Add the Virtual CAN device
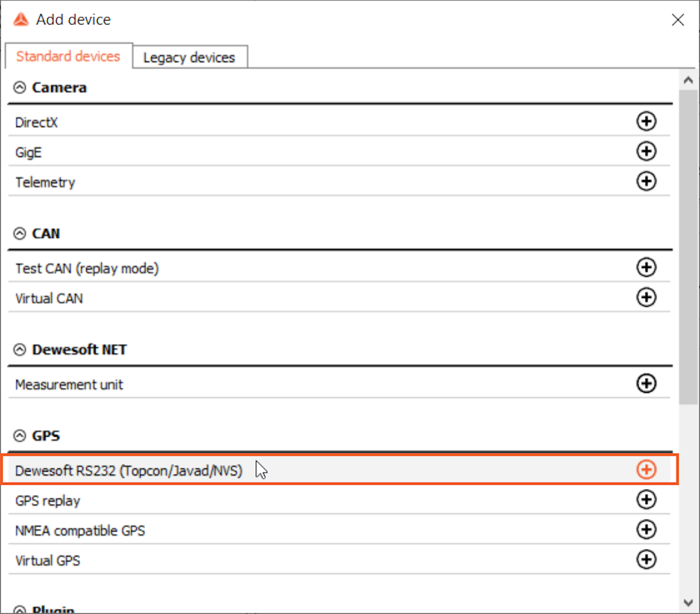Screen dimensions: 700x614 (646, 297)
